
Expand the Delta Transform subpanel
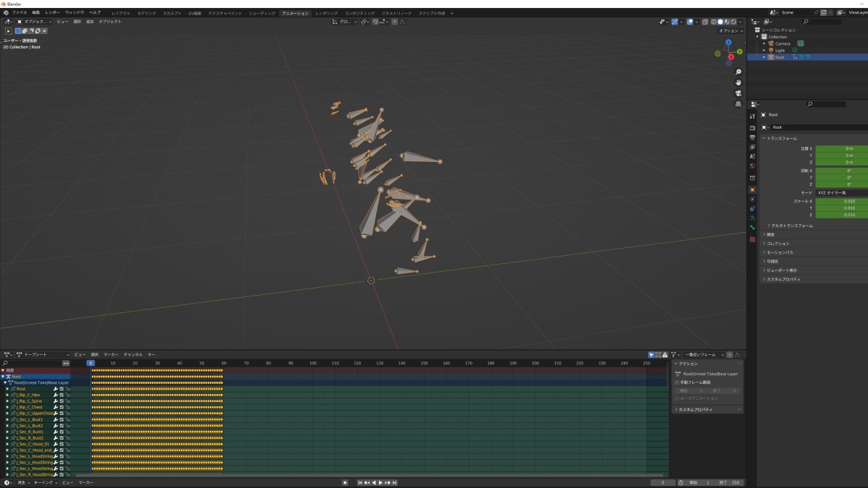pos(792,226)
